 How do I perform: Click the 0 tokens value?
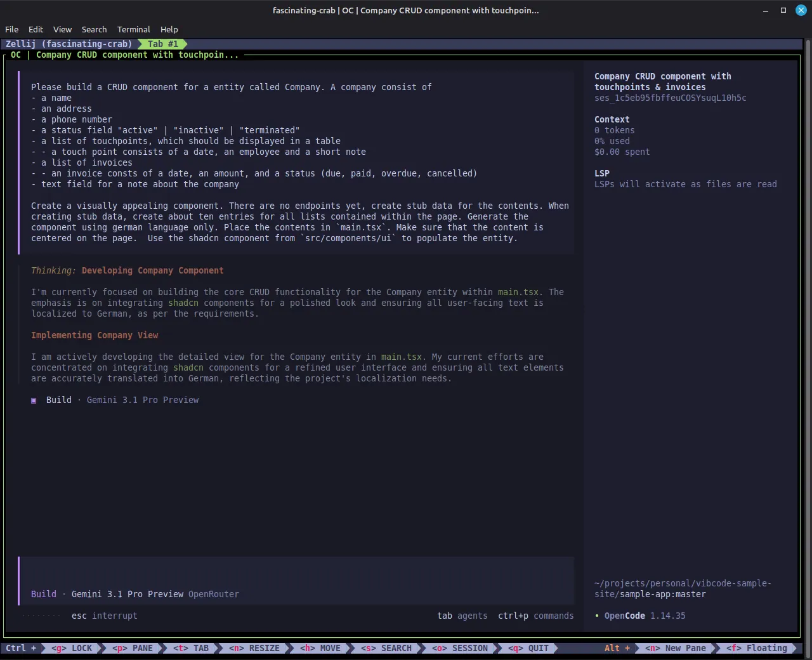coord(615,130)
